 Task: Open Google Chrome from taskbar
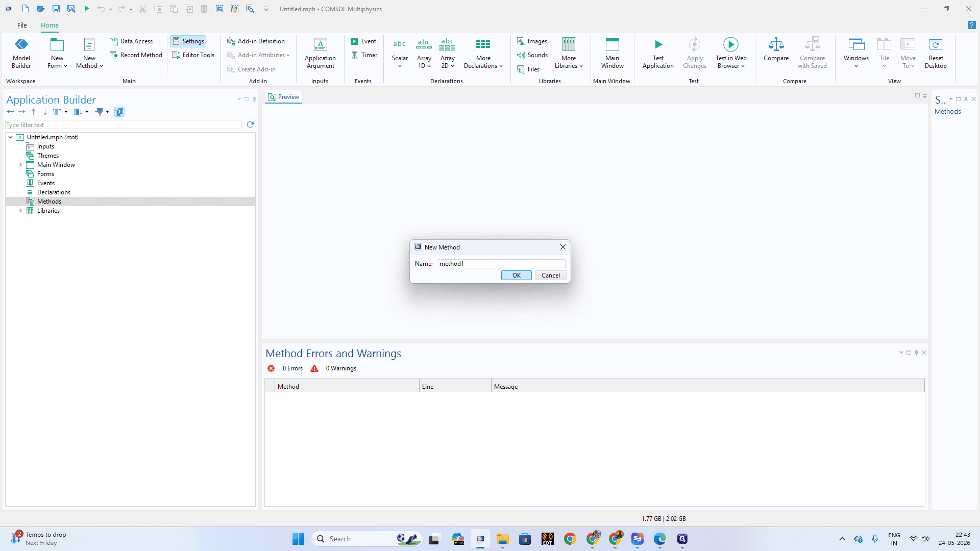(x=570, y=539)
